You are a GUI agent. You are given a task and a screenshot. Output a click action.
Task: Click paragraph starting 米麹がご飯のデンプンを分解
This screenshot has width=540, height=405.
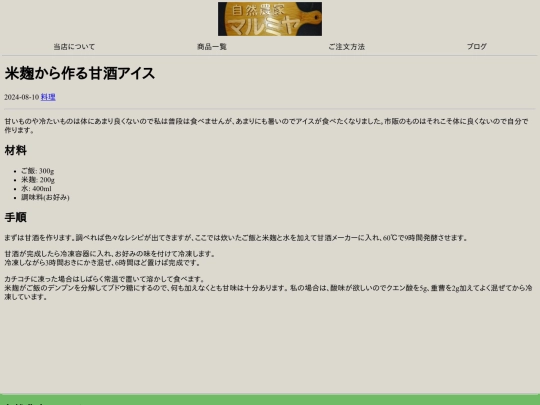point(268,292)
